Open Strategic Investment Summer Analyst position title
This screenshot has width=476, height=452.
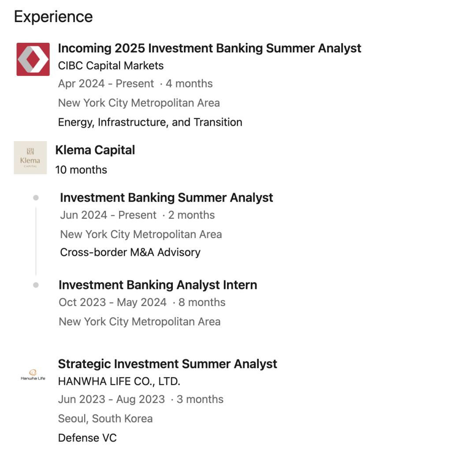pyautogui.click(x=167, y=364)
